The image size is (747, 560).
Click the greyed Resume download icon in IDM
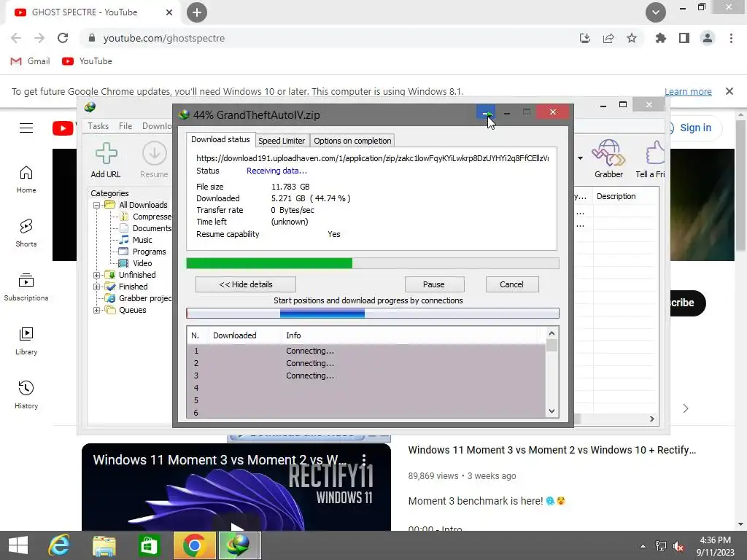click(x=155, y=153)
